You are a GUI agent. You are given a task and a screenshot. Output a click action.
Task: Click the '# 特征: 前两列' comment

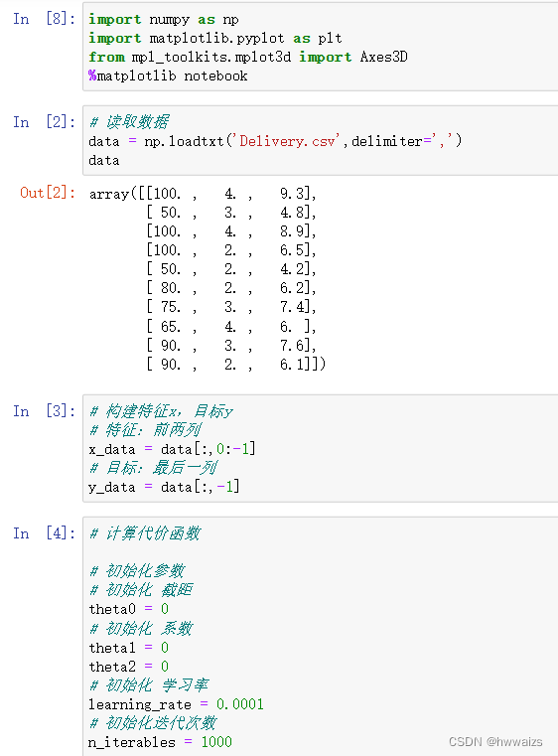click(x=146, y=430)
